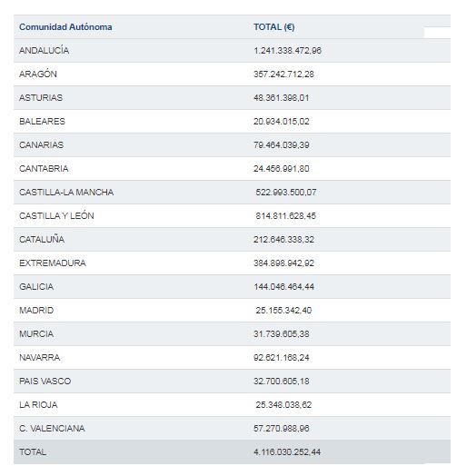Select the CASTILLA-LA MANCHA row label

[x=66, y=193]
